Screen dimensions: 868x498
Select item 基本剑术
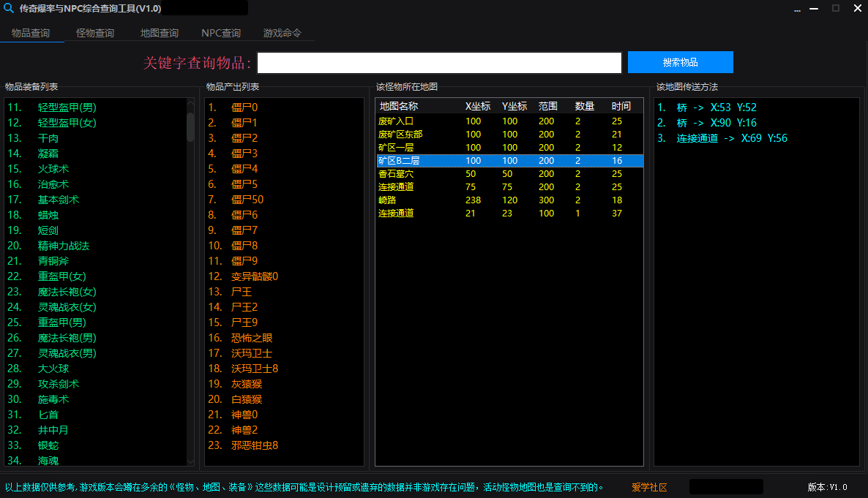58,200
